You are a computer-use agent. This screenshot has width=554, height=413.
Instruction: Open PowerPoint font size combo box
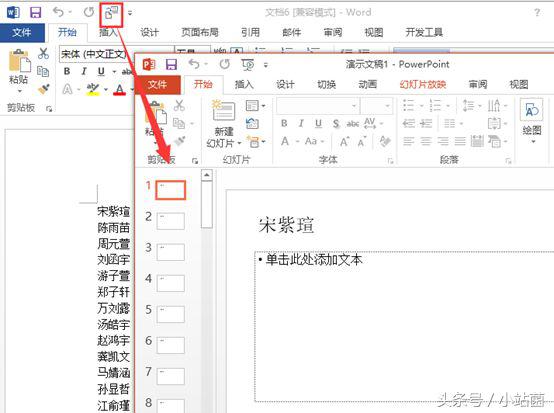pyautogui.click(x=376, y=106)
